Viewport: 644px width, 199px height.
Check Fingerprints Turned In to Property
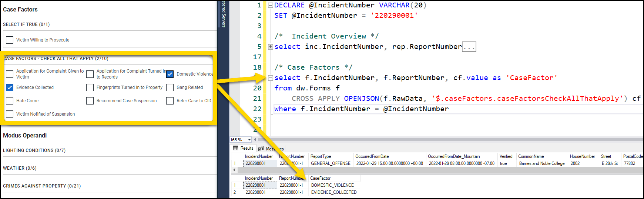tap(90, 87)
